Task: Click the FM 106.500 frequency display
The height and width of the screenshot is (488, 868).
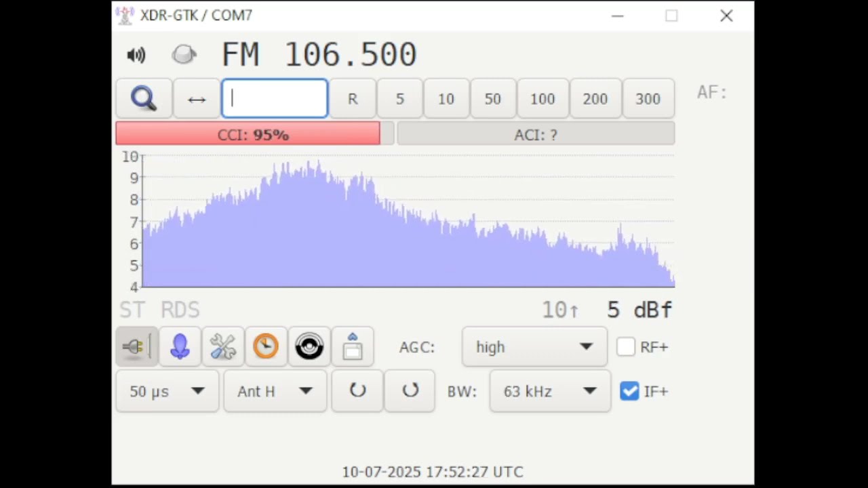Action: tap(319, 55)
